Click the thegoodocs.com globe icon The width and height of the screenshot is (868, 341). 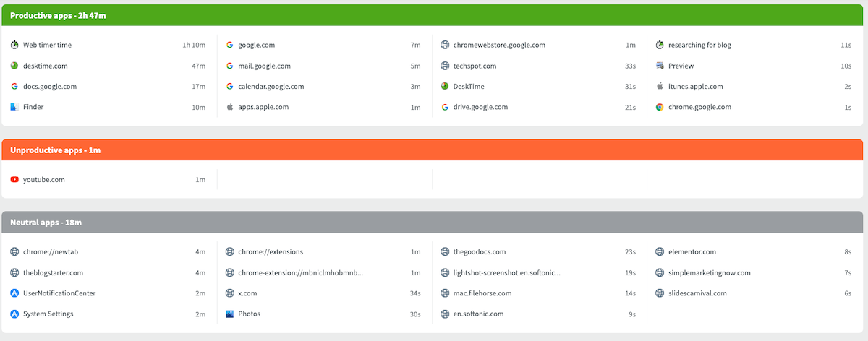[x=445, y=252]
